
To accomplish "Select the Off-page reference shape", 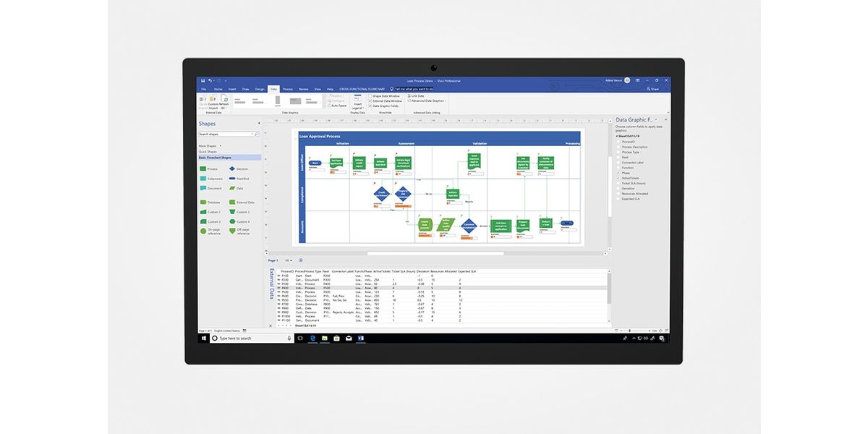I will 231,231.
